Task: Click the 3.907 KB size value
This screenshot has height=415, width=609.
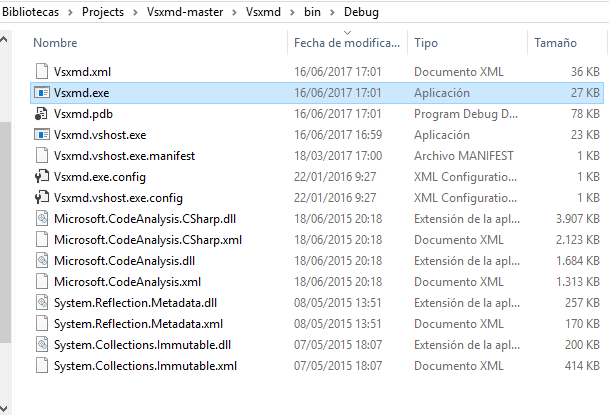Action: click(x=578, y=219)
